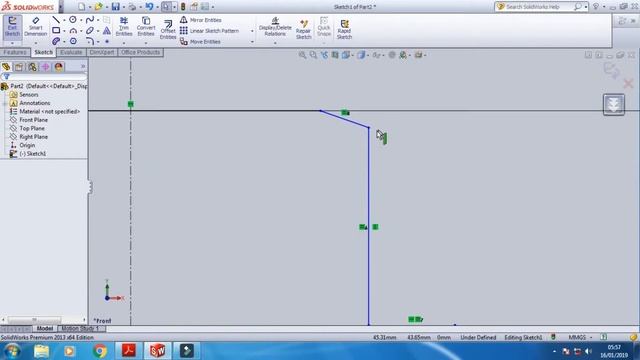
Task: Open the DisplayManager tab icon
Action: 59,67
